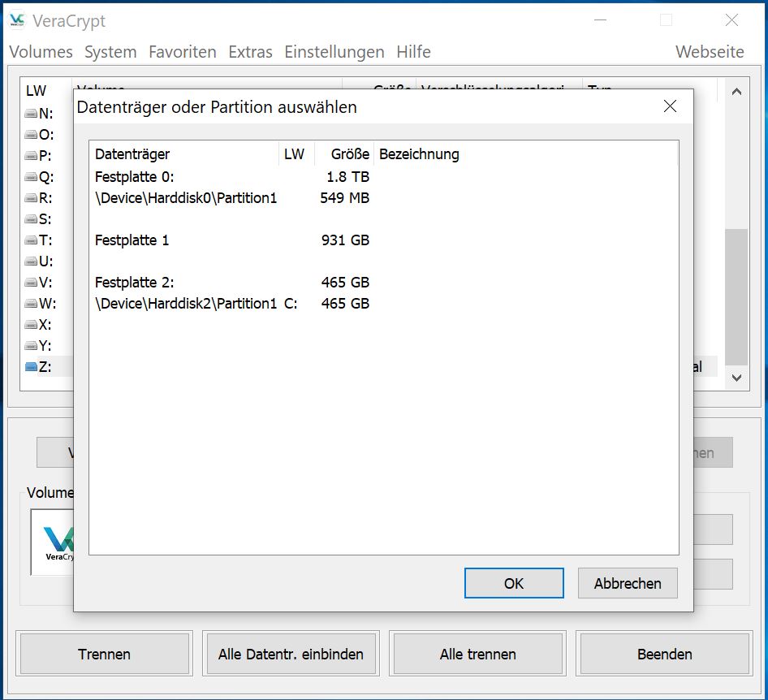
Task: Click the C: drive letter cell
Action: click(x=291, y=304)
